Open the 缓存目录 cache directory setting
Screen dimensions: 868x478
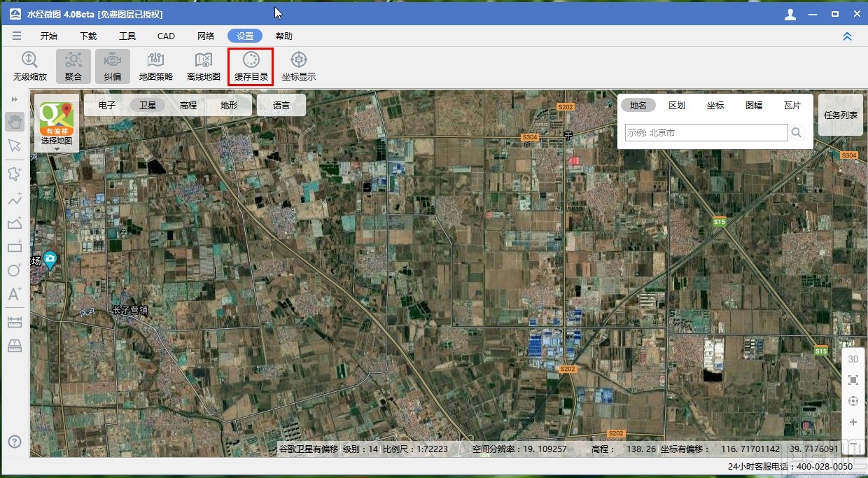[251, 66]
